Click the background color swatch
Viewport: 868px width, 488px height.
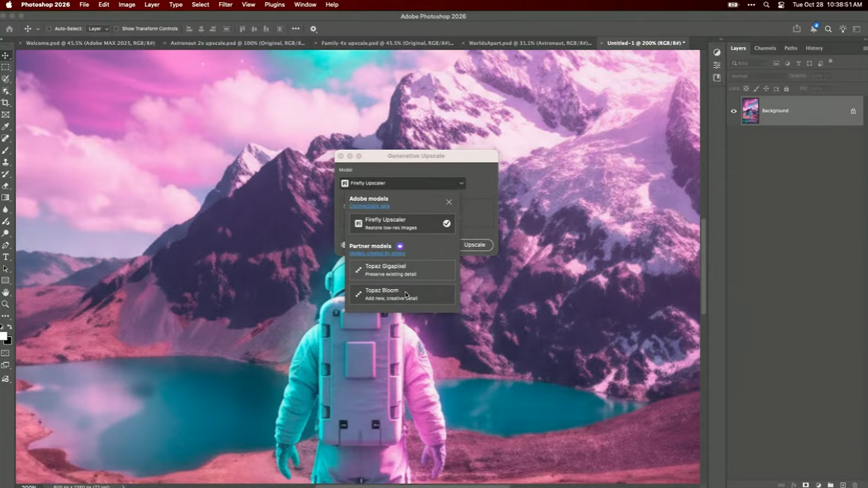pyautogui.click(x=7, y=340)
